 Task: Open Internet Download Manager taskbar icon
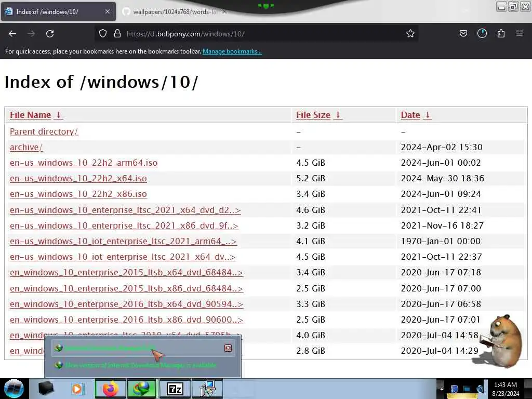[x=142, y=389]
